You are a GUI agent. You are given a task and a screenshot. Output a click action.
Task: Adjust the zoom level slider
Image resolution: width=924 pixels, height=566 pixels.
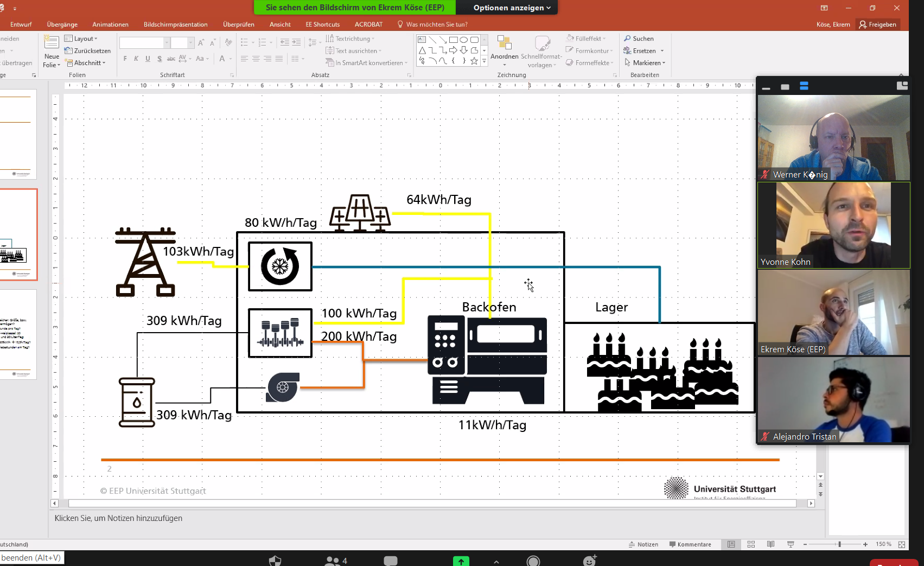[x=839, y=544]
